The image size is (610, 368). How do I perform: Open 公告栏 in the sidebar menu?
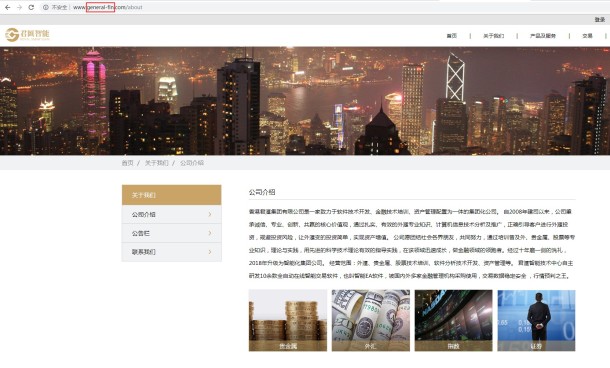point(172,233)
